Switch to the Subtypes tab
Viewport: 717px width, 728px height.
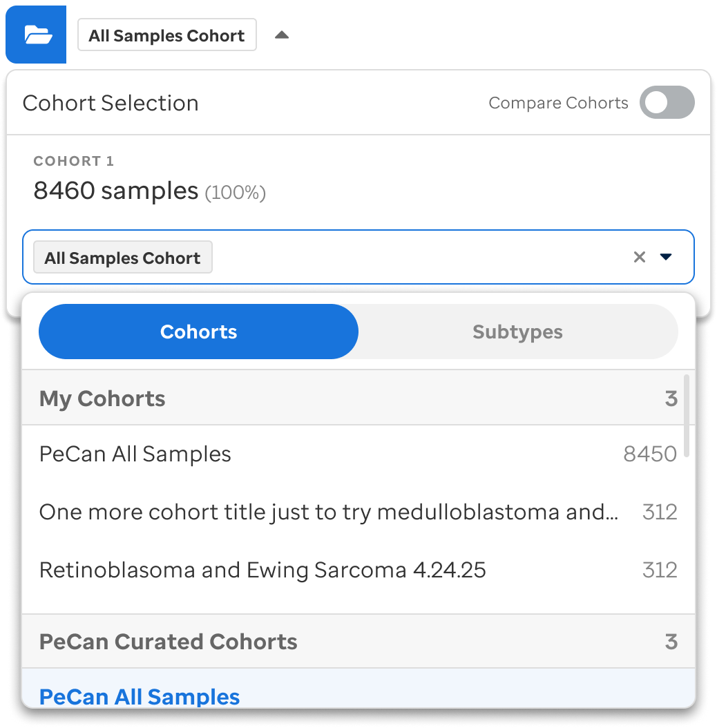pos(517,332)
